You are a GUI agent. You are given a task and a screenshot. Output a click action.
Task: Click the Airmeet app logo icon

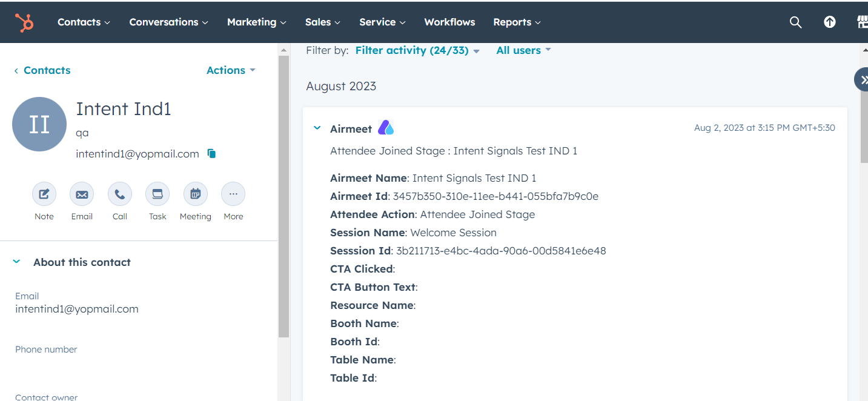(386, 128)
